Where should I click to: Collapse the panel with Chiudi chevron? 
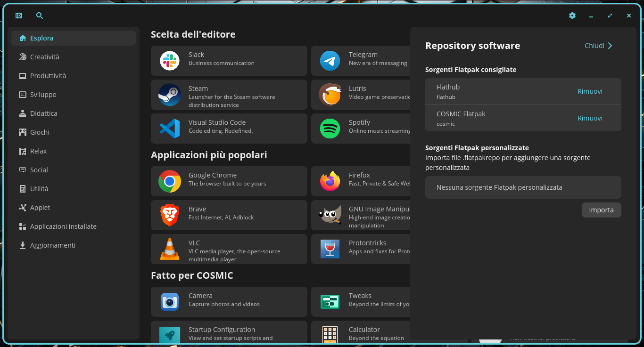coord(599,46)
